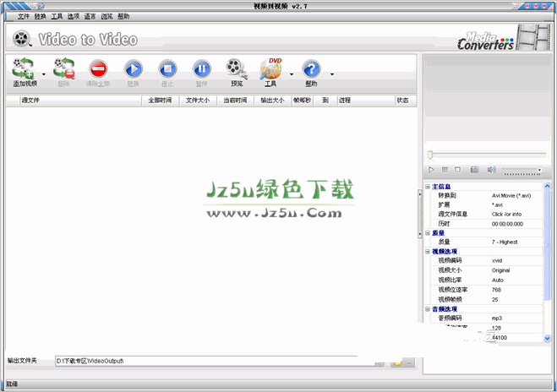Click the 视频位速率 768 value
The width and height of the screenshot is (557, 392).
coord(496,290)
